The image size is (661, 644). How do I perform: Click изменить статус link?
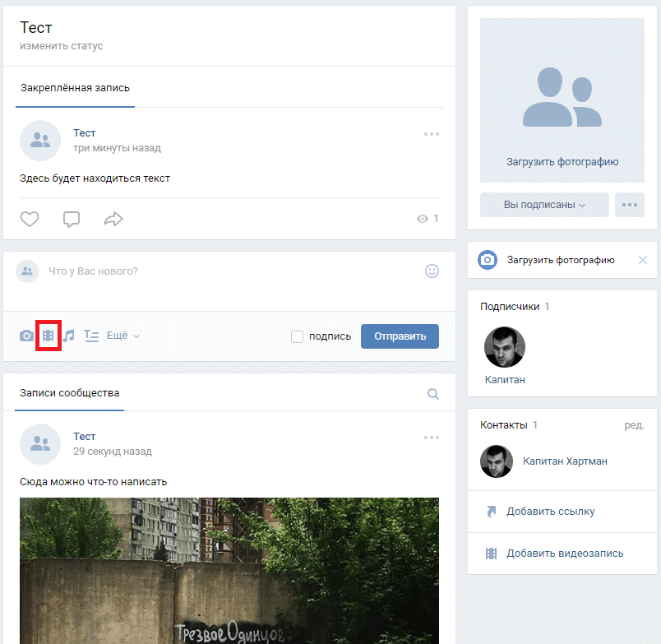coord(61,46)
